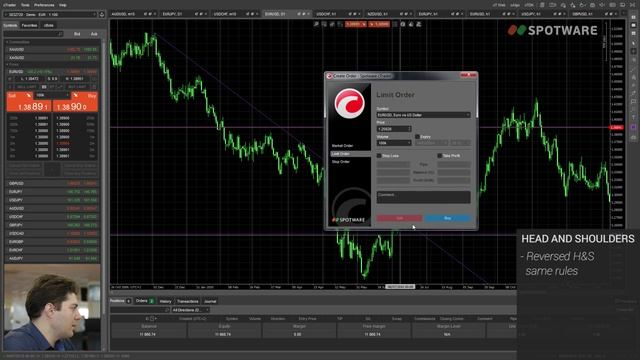Enable the Expiry checkbox
This screenshot has width=640, height=360.
pyautogui.click(x=417, y=137)
